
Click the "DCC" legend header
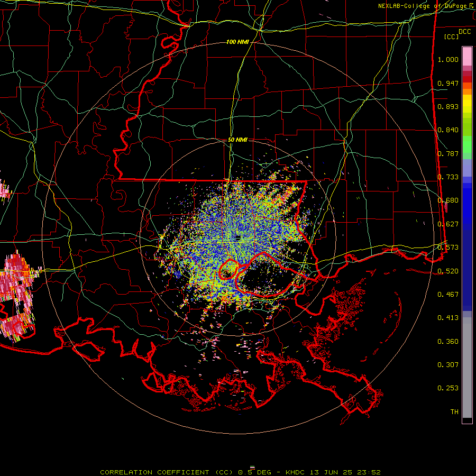(464, 32)
